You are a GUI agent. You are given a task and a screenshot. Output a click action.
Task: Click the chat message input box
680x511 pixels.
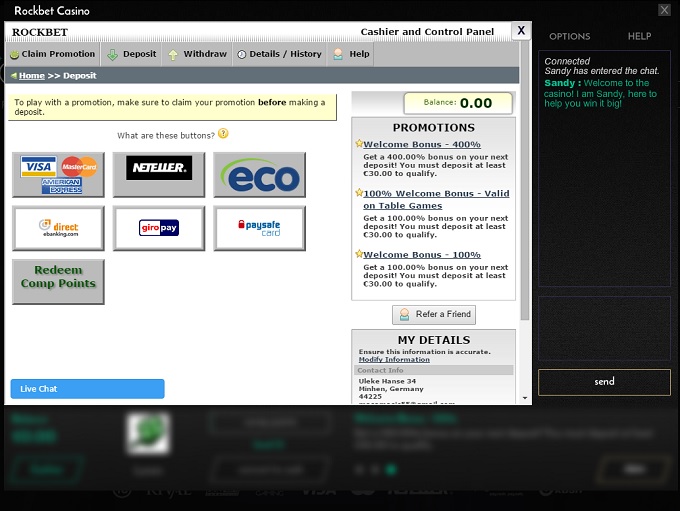click(604, 328)
